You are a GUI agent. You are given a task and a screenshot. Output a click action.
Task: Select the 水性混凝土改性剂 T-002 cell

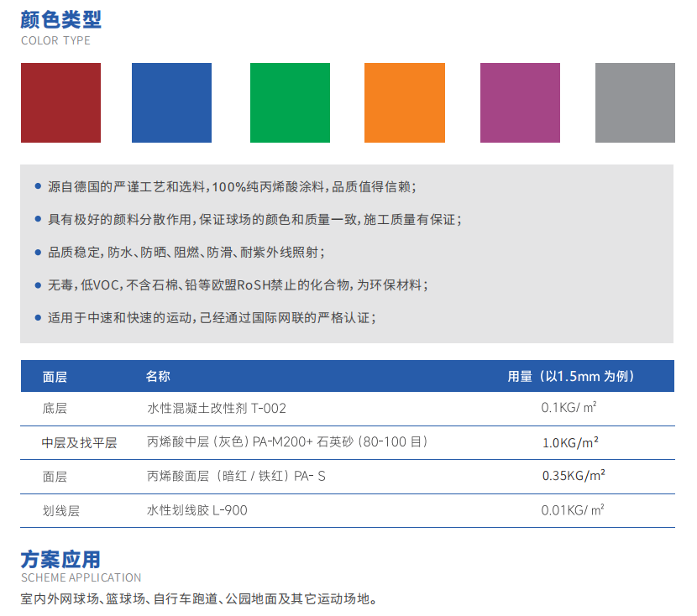[x=217, y=409]
